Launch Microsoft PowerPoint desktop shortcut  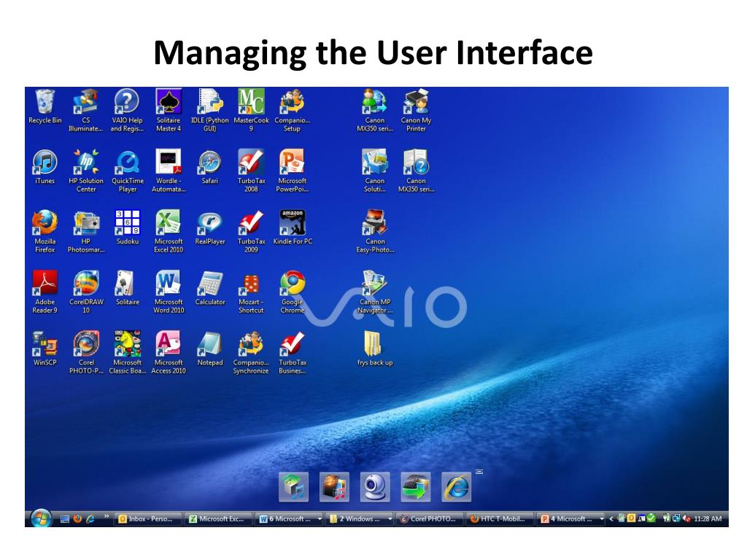292,171
